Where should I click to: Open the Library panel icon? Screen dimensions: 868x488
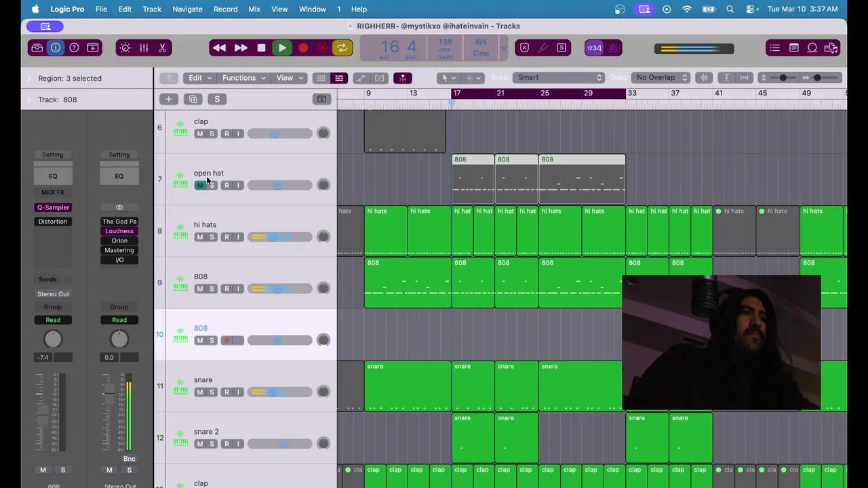37,48
